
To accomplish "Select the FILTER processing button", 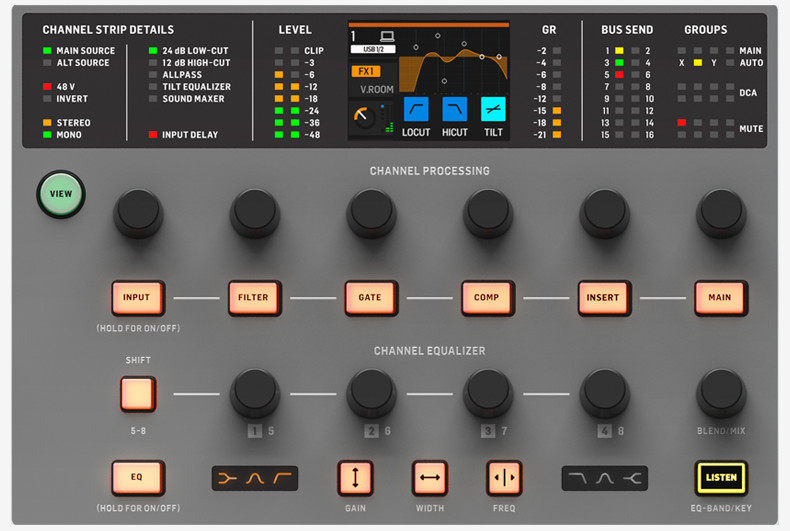I will (254, 298).
